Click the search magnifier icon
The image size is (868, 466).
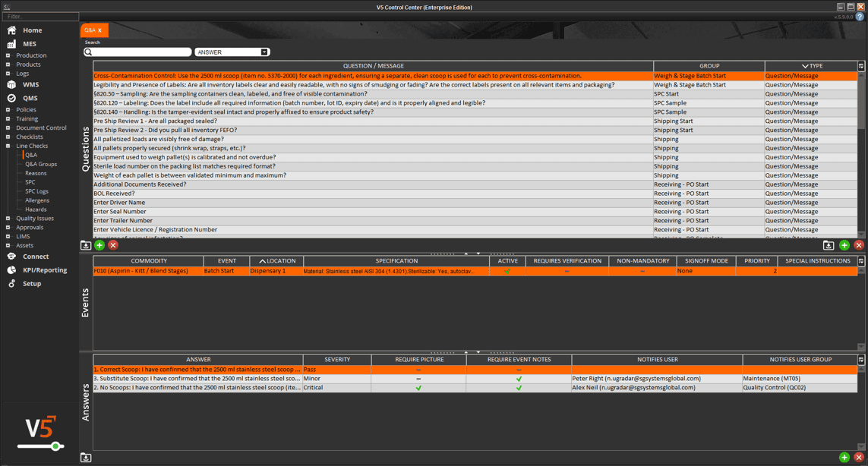point(88,52)
